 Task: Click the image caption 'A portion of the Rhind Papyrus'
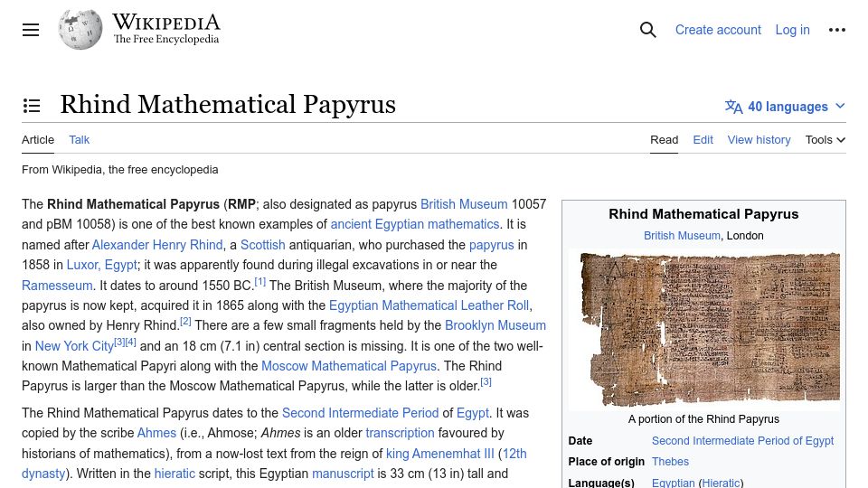[x=703, y=419]
